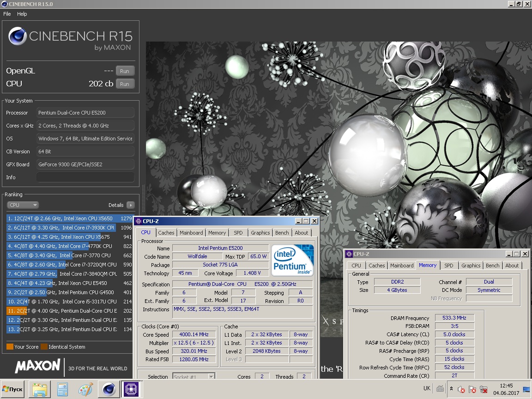This screenshot has width=532, height=399.
Task: Click the Command Rate 2T value
Action: coord(454,375)
